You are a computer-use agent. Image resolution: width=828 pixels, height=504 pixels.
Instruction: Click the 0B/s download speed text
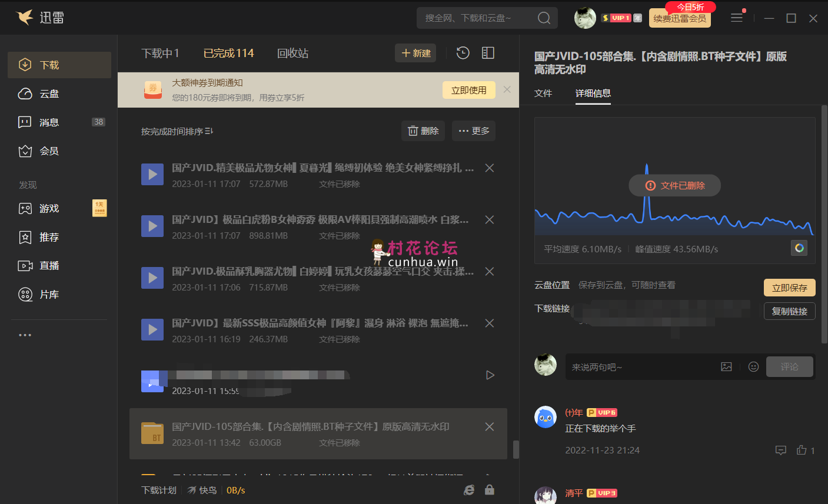236,490
